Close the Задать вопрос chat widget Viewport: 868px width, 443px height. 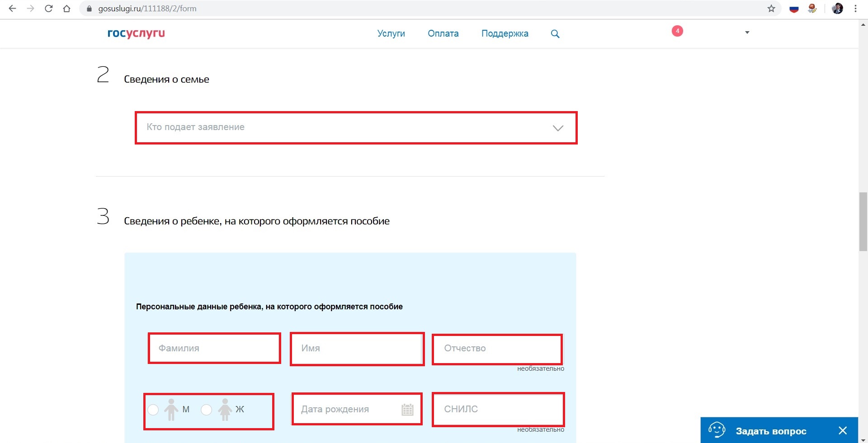click(x=842, y=431)
